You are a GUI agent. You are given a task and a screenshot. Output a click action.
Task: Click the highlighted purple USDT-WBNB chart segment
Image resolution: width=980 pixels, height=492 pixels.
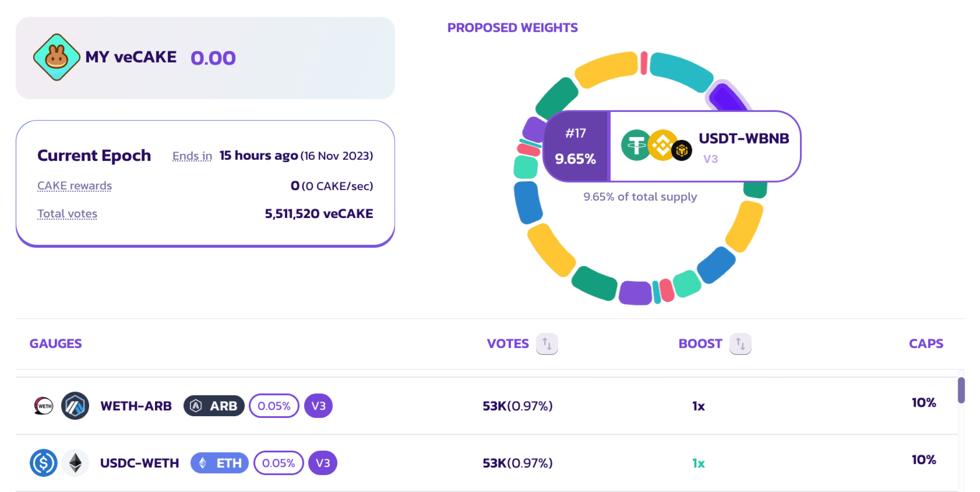(x=728, y=97)
